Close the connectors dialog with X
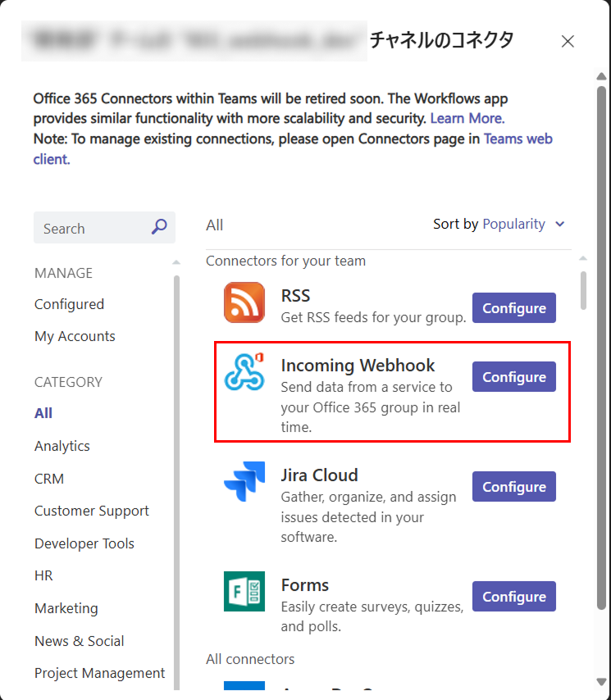 (568, 41)
